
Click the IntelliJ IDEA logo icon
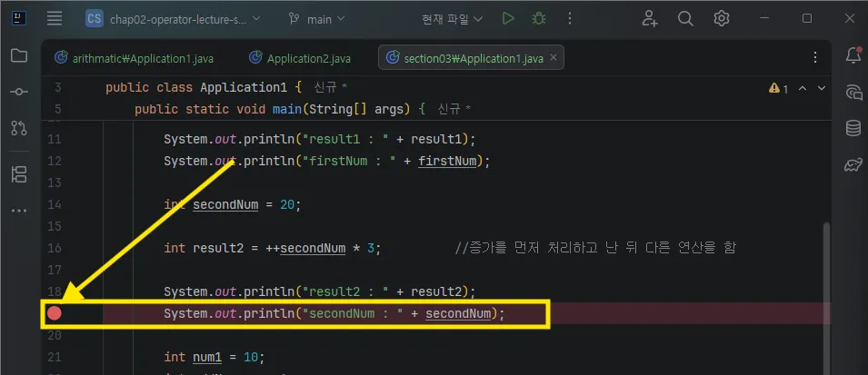click(19, 19)
